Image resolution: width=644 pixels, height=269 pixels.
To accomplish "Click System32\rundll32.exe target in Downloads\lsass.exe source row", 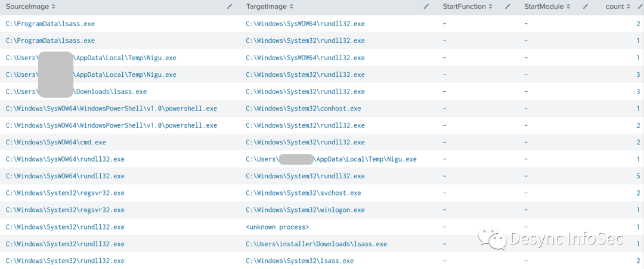I will coord(305,92).
